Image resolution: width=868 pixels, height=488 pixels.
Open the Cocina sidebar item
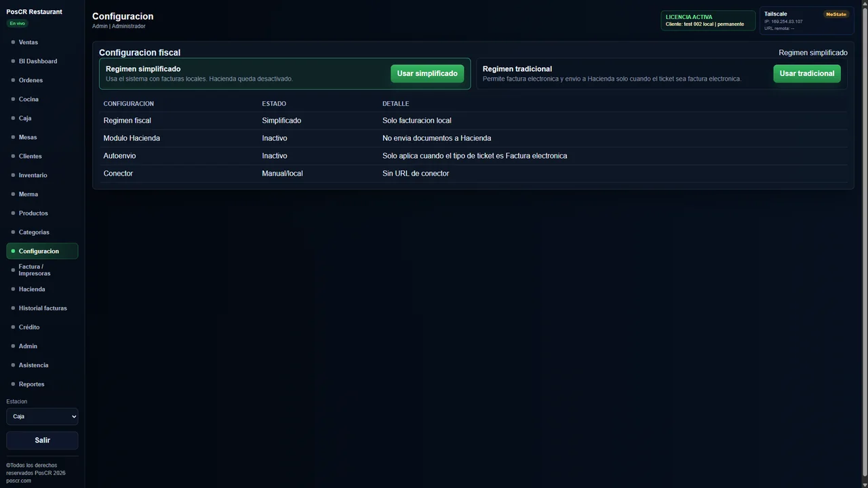coord(42,99)
